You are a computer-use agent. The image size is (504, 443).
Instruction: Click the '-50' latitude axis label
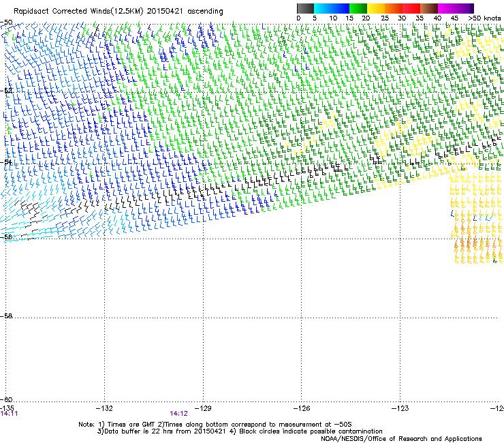(x=6, y=22)
